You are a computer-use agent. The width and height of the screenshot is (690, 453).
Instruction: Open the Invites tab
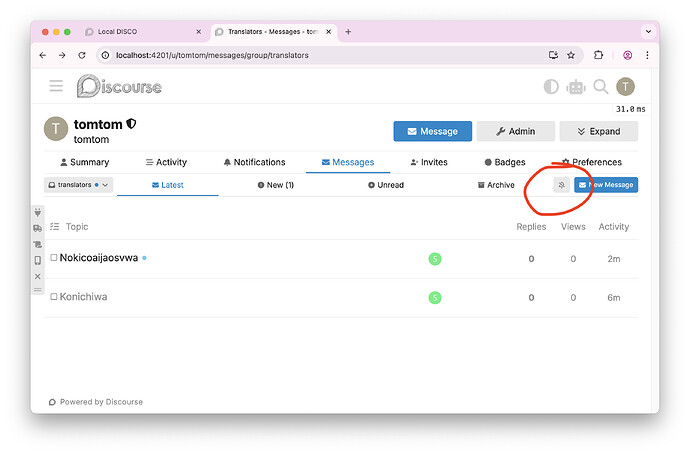429,162
